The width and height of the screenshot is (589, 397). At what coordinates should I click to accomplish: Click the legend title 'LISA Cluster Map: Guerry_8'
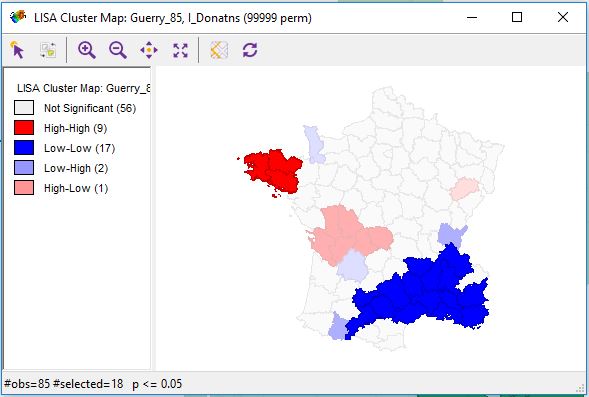(83, 88)
